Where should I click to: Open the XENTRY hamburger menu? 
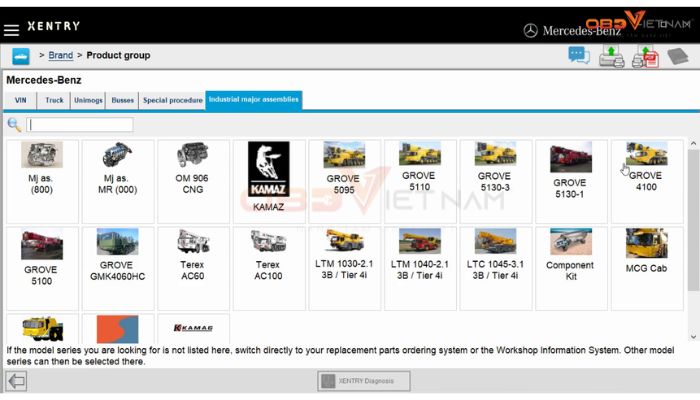tap(11, 30)
